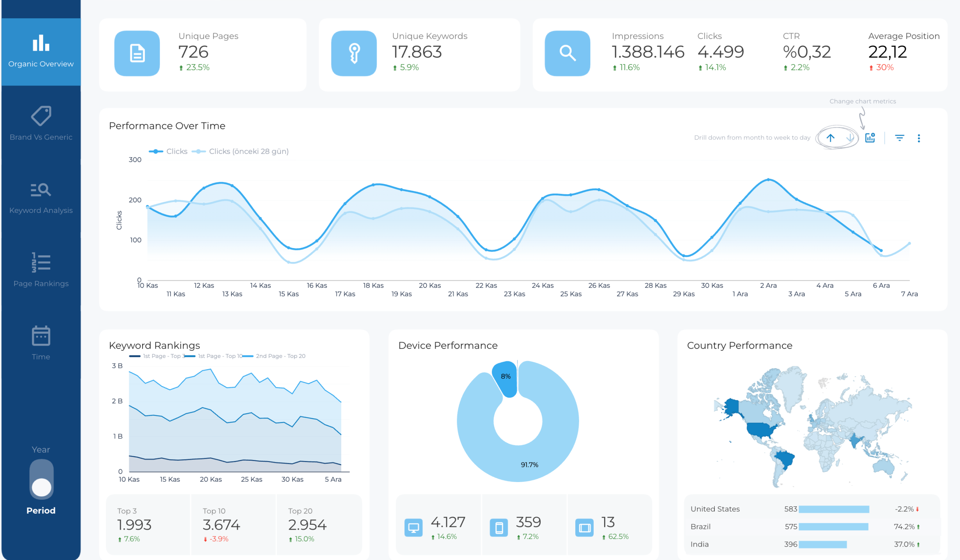The image size is (960, 560).
Task: Click the United States bar row
Action: click(x=834, y=509)
